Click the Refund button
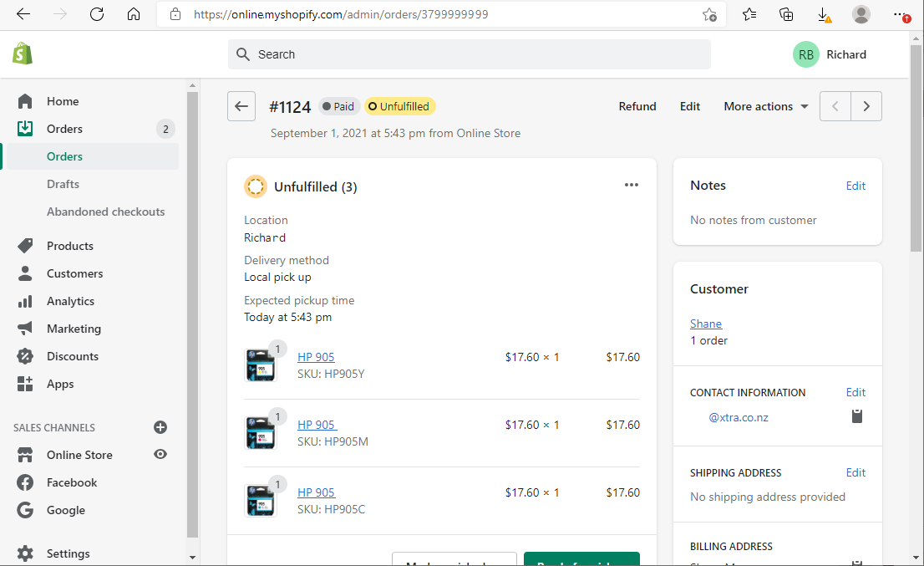Image resolution: width=924 pixels, height=566 pixels. (x=637, y=107)
